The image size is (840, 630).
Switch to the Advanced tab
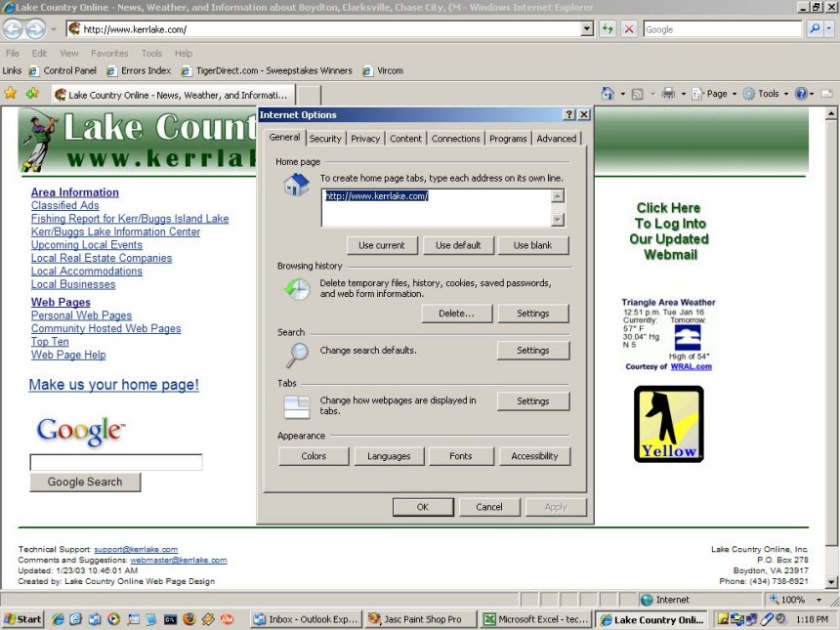pyautogui.click(x=557, y=139)
